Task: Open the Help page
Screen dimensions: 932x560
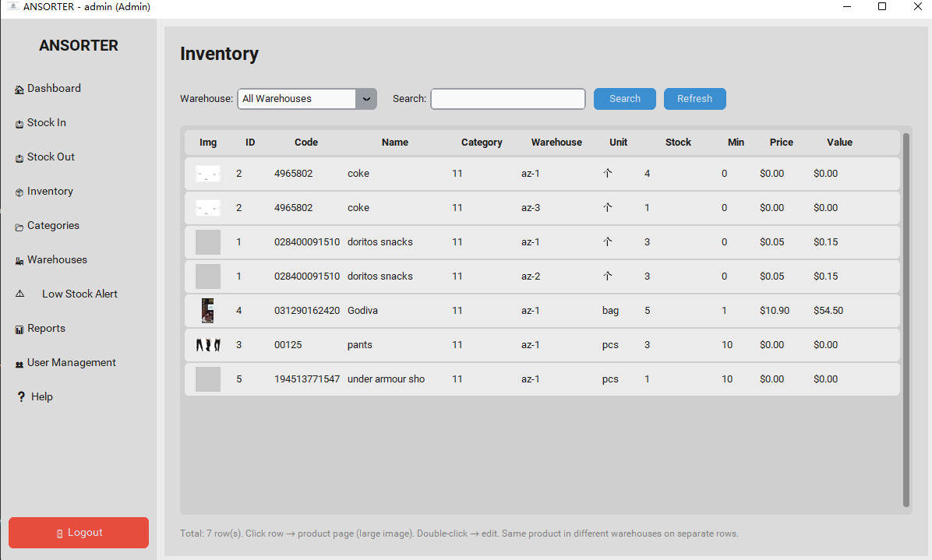Action: click(x=41, y=396)
